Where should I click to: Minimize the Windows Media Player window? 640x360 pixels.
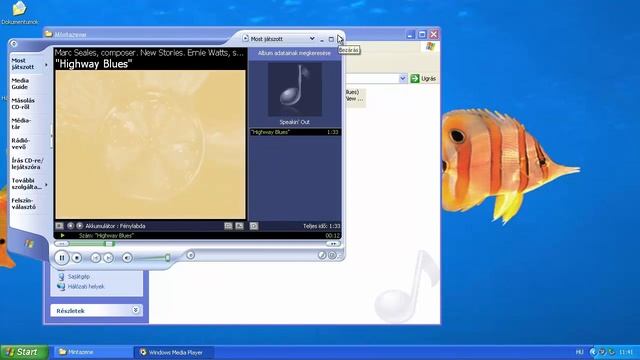[x=322, y=39]
